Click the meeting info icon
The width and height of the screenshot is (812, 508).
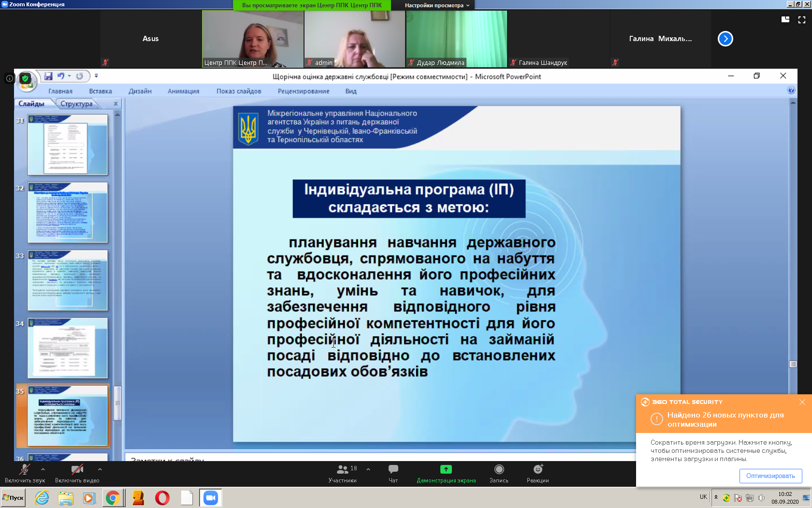(x=9, y=78)
